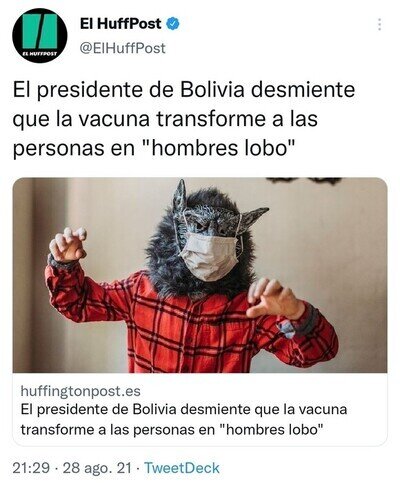Click the word Bolivia in tweet headline
This screenshot has width=400, height=483.
coord(212,90)
